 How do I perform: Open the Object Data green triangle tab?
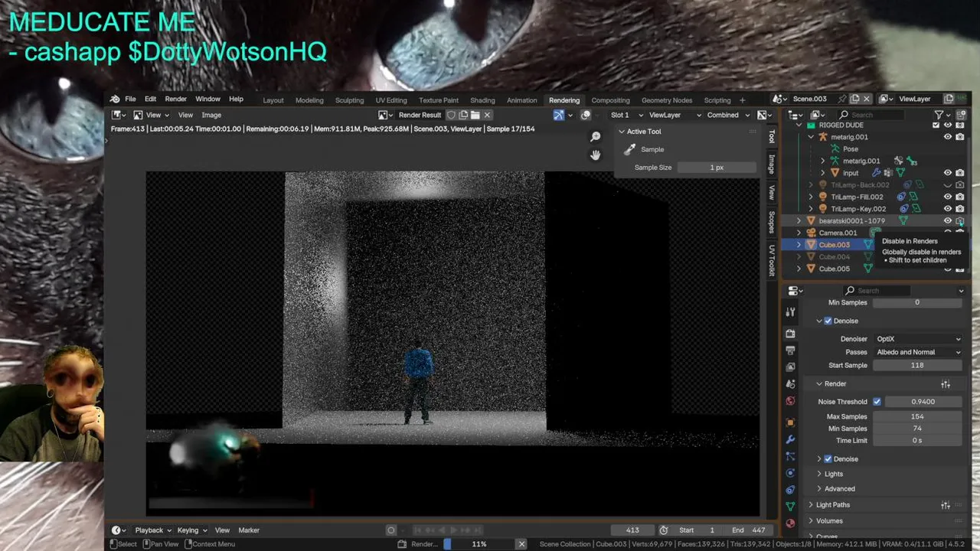click(x=790, y=507)
